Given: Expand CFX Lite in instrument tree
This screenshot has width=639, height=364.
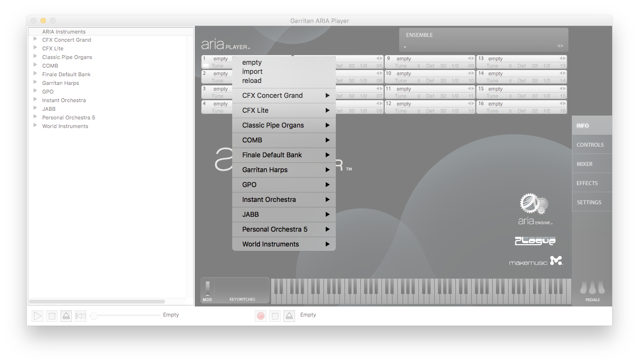Looking at the screenshot, I should click(35, 48).
